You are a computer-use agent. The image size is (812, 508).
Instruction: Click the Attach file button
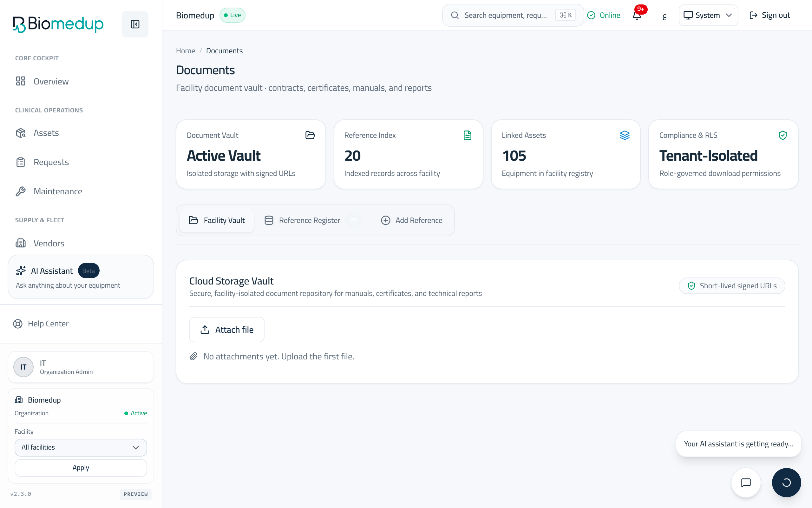227,330
